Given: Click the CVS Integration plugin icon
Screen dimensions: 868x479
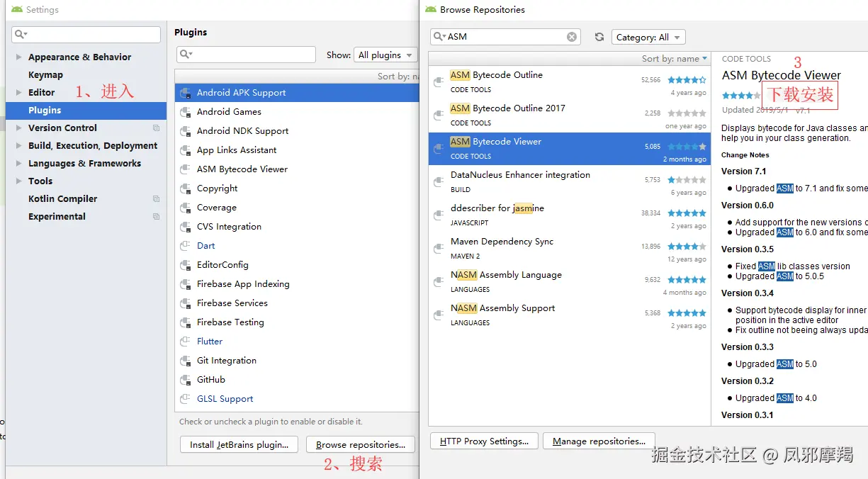Looking at the screenshot, I should coord(185,227).
